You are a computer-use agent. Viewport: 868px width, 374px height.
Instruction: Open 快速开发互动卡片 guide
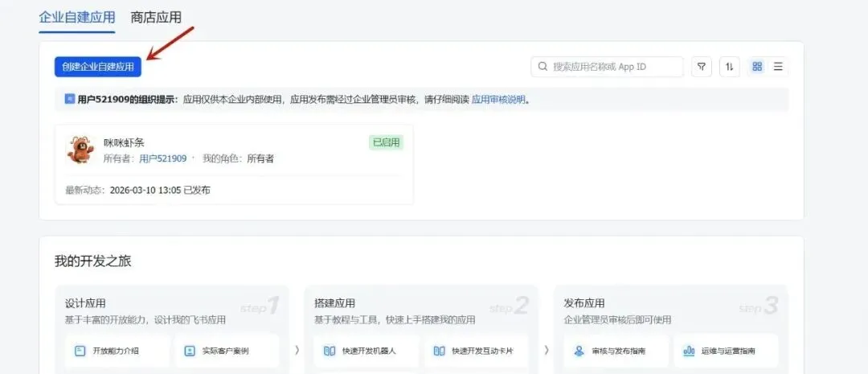pos(476,351)
